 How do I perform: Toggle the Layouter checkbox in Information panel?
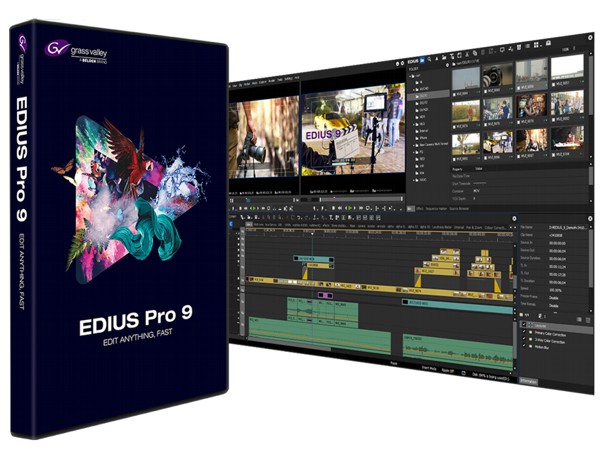pyautogui.click(x=524, y=324)
